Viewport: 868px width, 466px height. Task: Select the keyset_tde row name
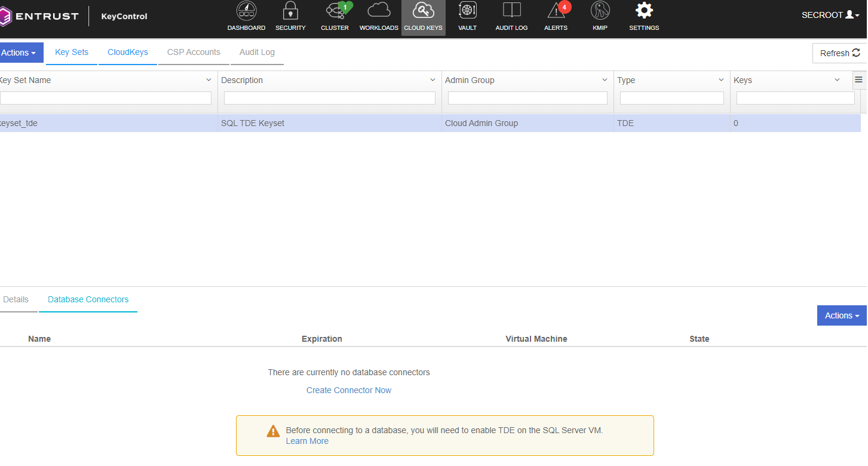(x=19, y=123)
